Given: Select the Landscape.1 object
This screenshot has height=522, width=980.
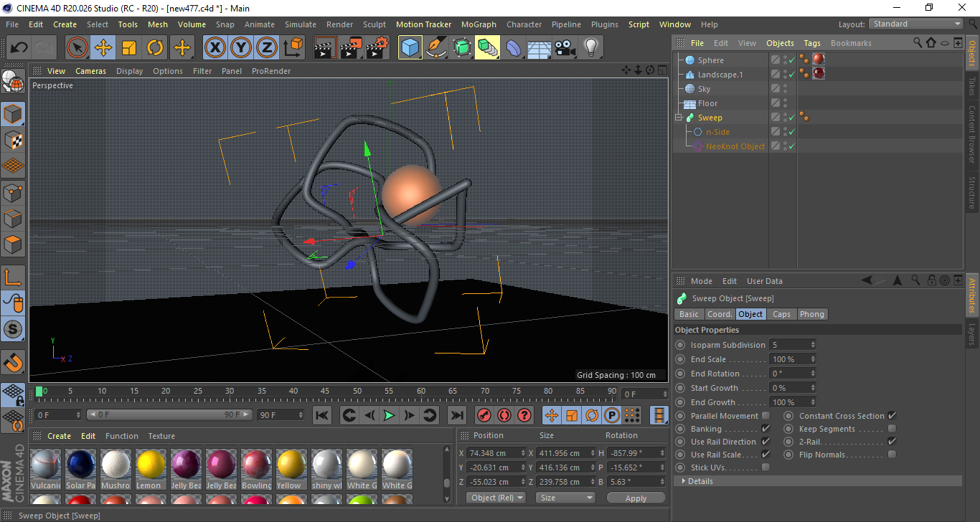Looking at the screenshot, I should (720, 75).
